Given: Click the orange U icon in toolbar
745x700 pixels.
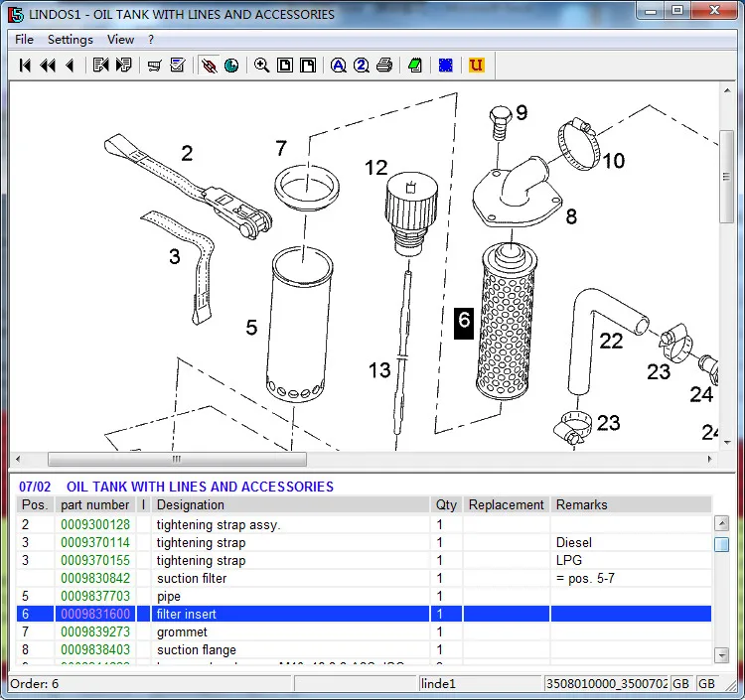Looking at the screenshot, I should point(476,66).
